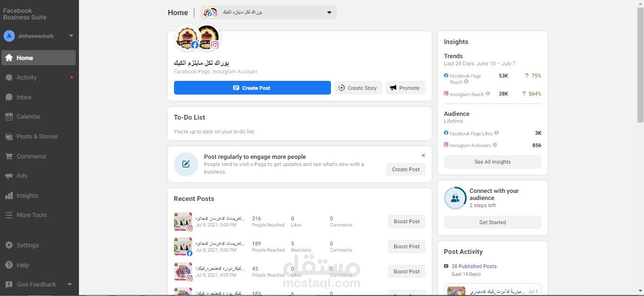The width and height of the screenshot is (644, 296).
Task: Click the 'You're up to date on your to-do list.' text
Action: tap(214, 131)
